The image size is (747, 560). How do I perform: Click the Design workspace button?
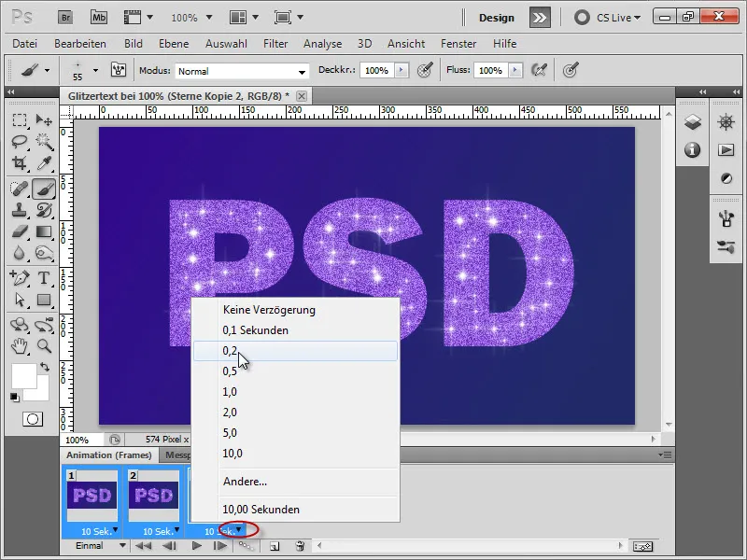pos(497,18)
